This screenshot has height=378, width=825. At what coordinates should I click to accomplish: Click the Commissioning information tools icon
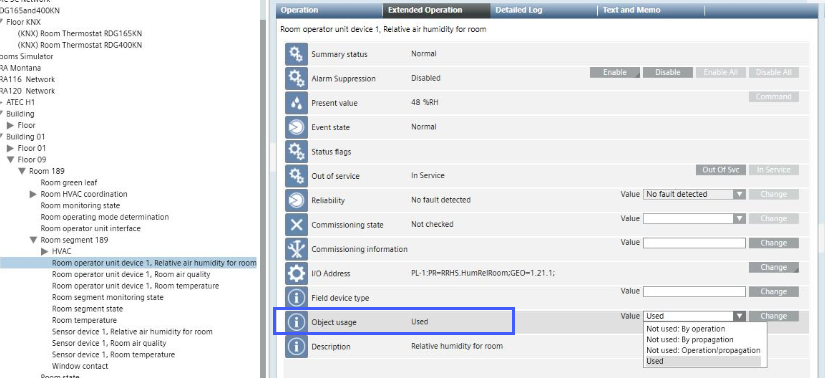click(296, 249)
